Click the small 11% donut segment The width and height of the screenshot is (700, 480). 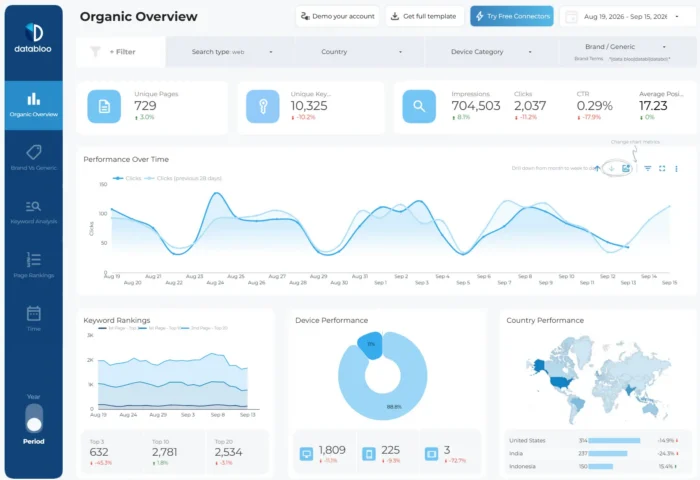[371, 345]
